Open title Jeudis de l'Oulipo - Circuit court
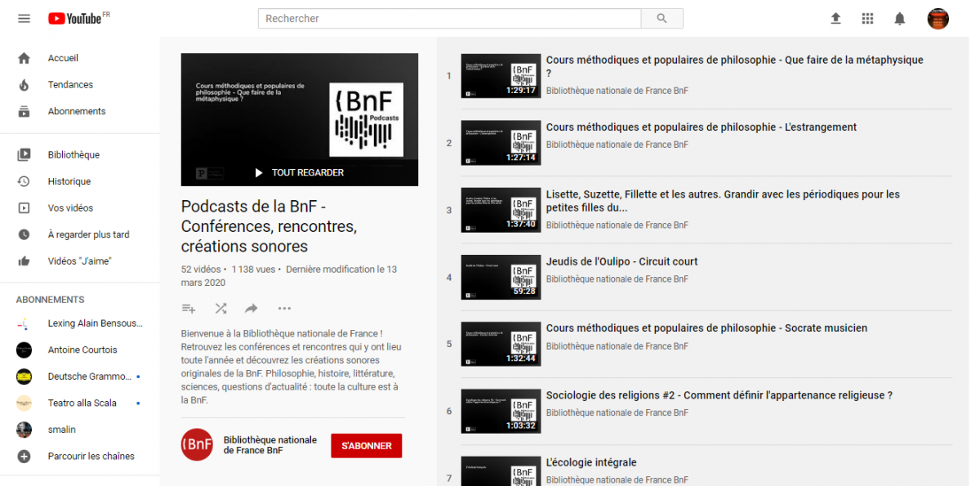980x486 pixels. [621, 261]
